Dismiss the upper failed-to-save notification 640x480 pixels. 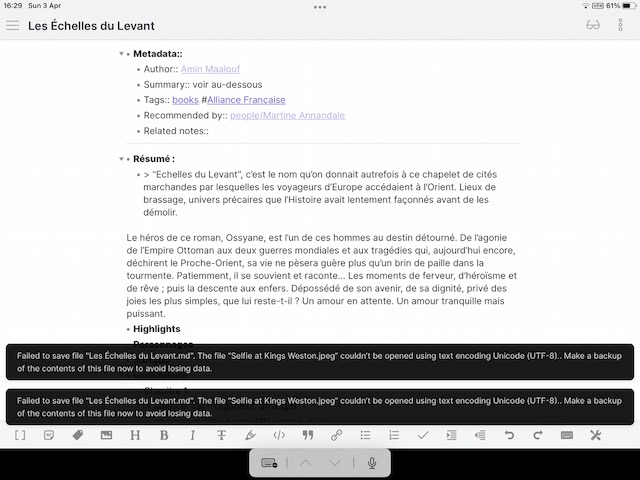320,362
